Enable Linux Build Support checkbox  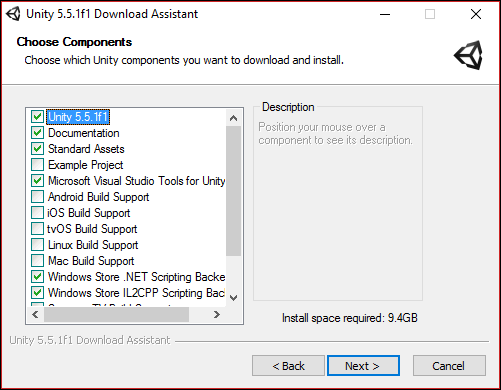coord(37,245)
